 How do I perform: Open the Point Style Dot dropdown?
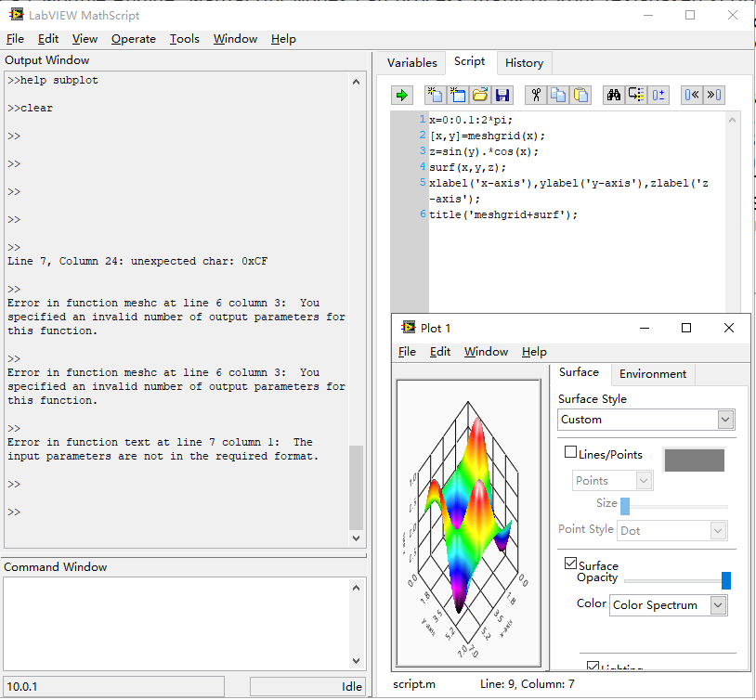[672, 531]
